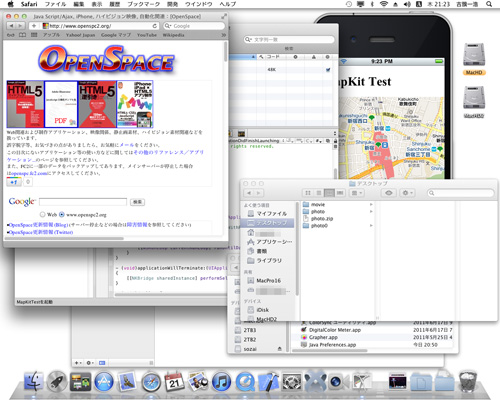The image size is (500, 400).
Task: Open the Apple menu
Action: [10, 4]
